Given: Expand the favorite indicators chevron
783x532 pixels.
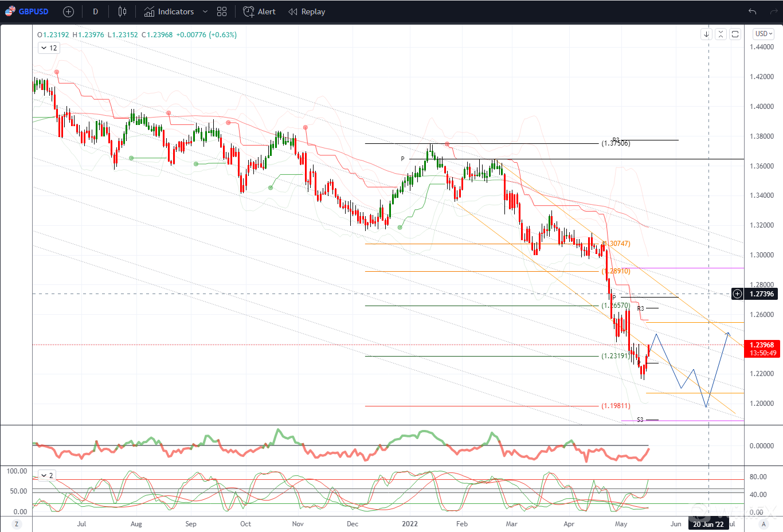Looking at the screenshot, I should tap(205, 11).
